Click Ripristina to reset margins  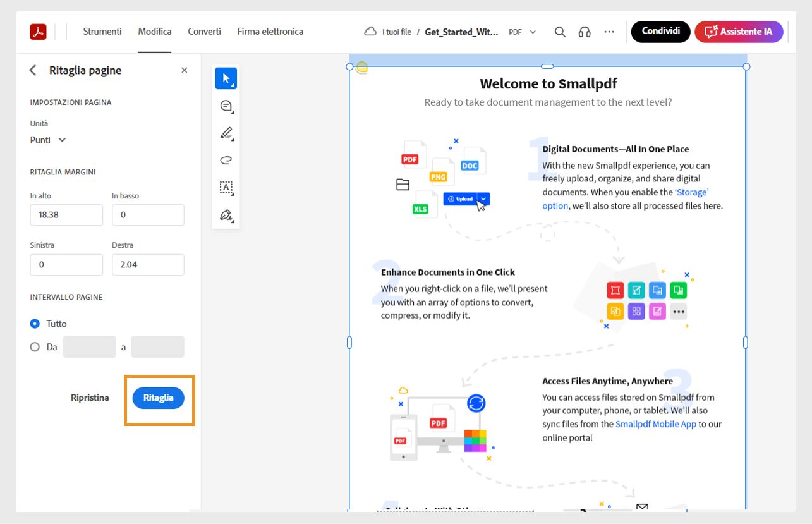point(90,398)
